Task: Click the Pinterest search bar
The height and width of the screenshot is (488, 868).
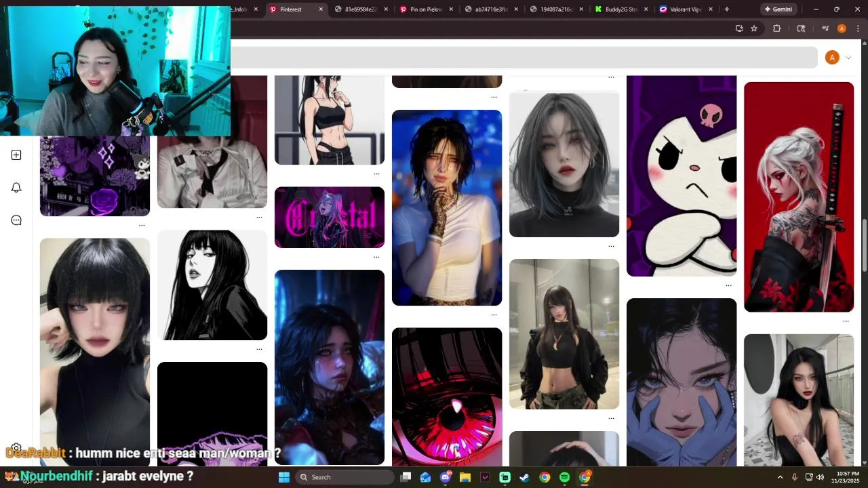Action: [524, 58]
